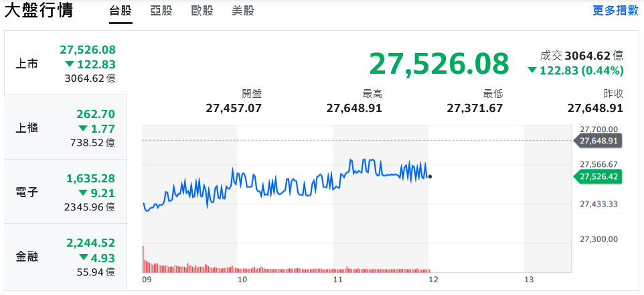Click the green 27,526.42 price tag

pos(600,176)
